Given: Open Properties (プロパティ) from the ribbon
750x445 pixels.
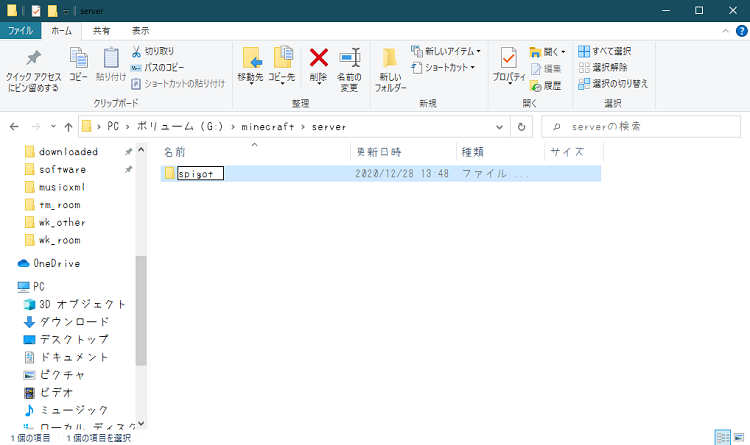Looking at the screenshot, I should pos(508,60).
